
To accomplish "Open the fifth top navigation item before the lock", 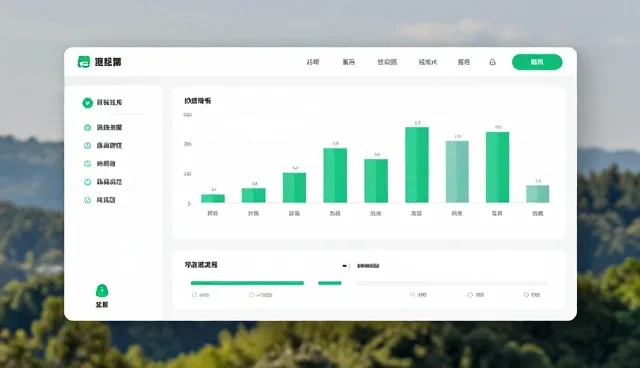I will tap(464, 62).
